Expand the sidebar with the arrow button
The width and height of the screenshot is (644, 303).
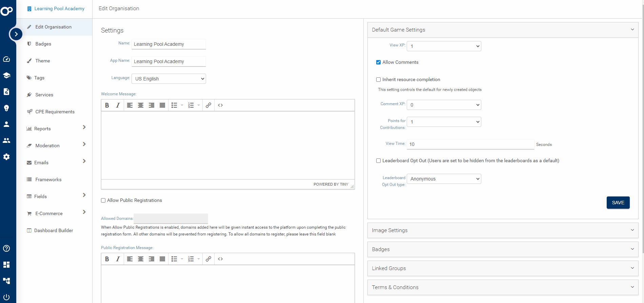(16, 34)
